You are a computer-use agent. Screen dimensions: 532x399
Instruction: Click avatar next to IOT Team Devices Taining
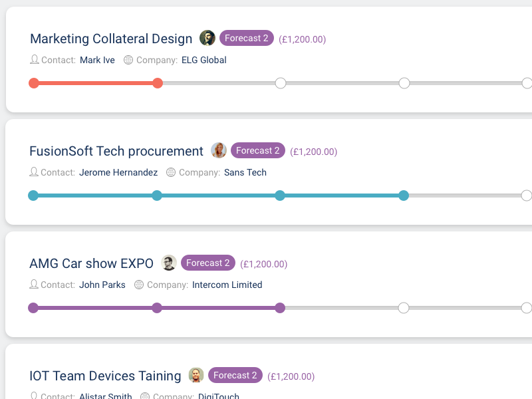[x=196, y=375]
